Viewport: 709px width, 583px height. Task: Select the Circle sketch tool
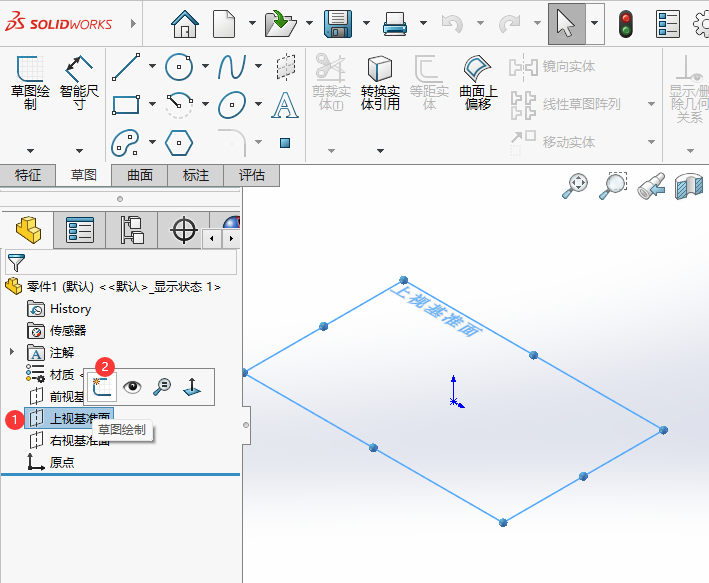(179, 68)
